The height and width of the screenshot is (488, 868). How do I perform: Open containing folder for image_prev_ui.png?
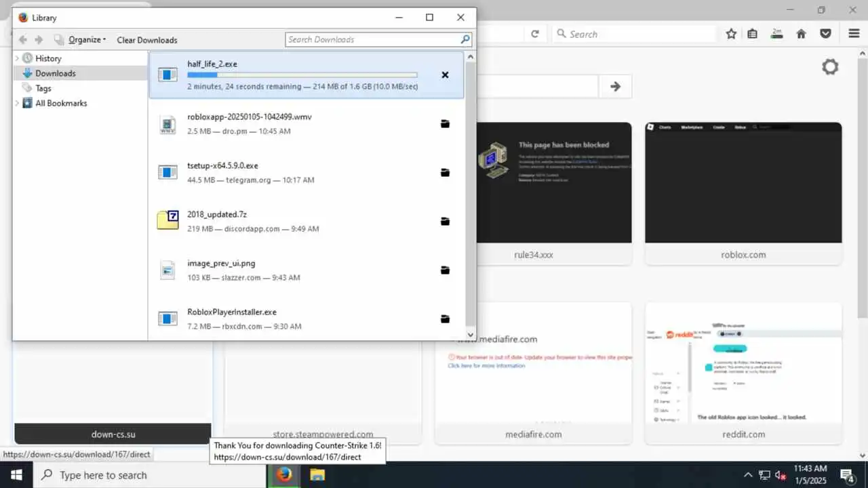pyautogui.click(x=445, y=270)
